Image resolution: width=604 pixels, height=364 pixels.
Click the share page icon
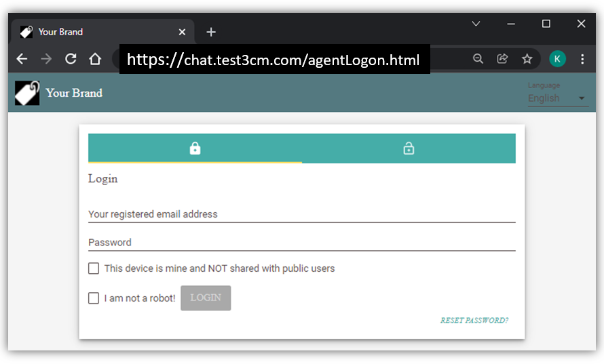click(x=503, y=59)
